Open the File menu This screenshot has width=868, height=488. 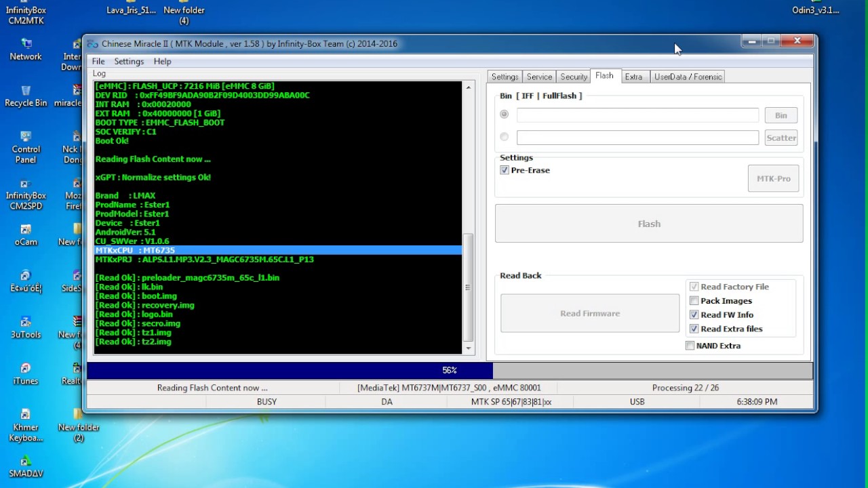pos(98,61)
